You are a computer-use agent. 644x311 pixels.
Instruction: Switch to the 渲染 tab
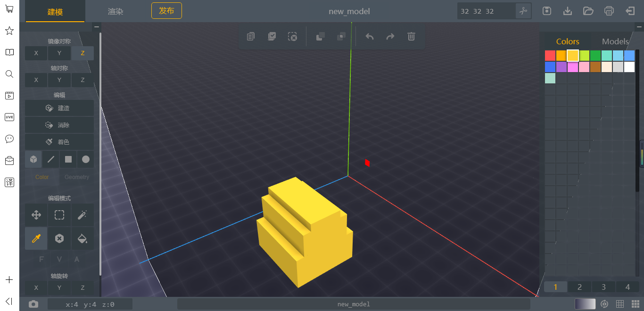116,11
